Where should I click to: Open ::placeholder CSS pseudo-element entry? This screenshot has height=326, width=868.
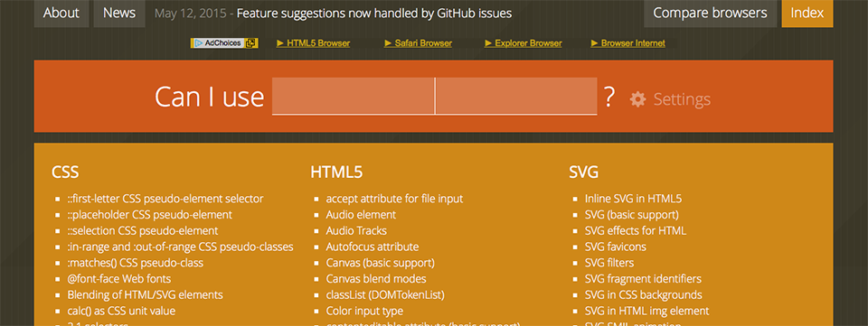[x=150, y=214]
